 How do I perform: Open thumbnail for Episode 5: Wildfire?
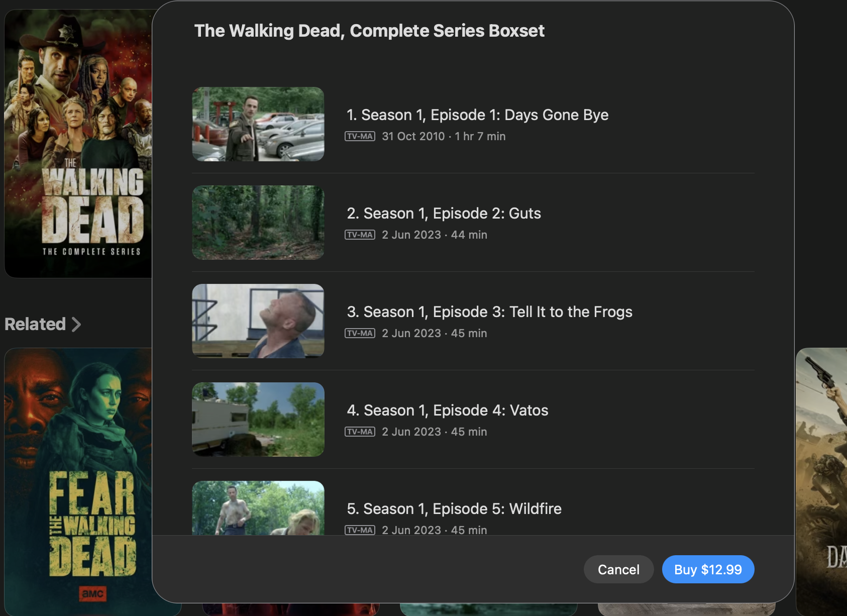[258, 508]
